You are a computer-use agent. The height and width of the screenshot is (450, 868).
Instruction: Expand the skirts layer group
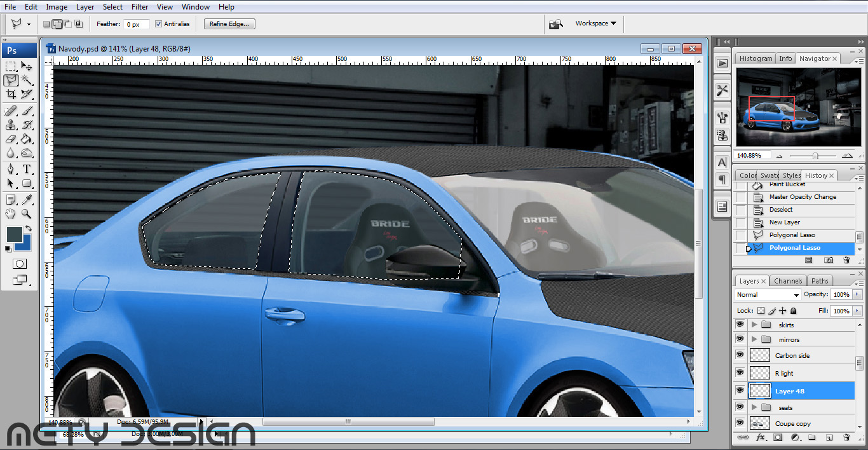tap(754, 324)
